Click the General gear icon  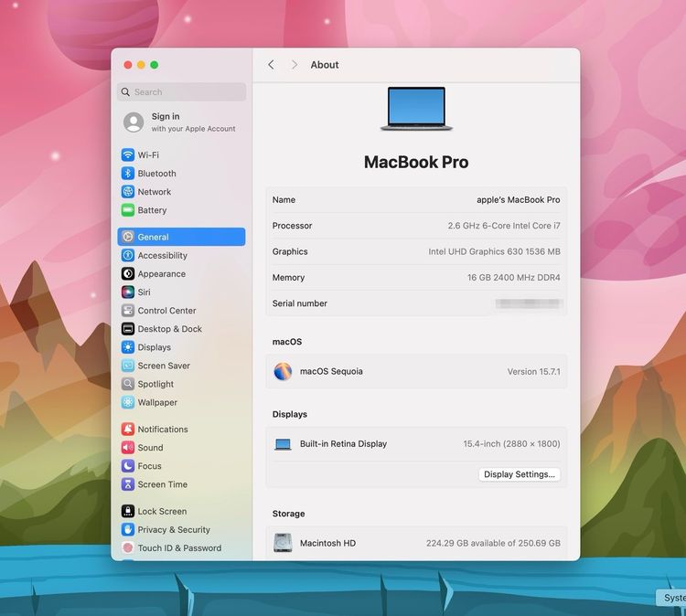click(128, 237)
